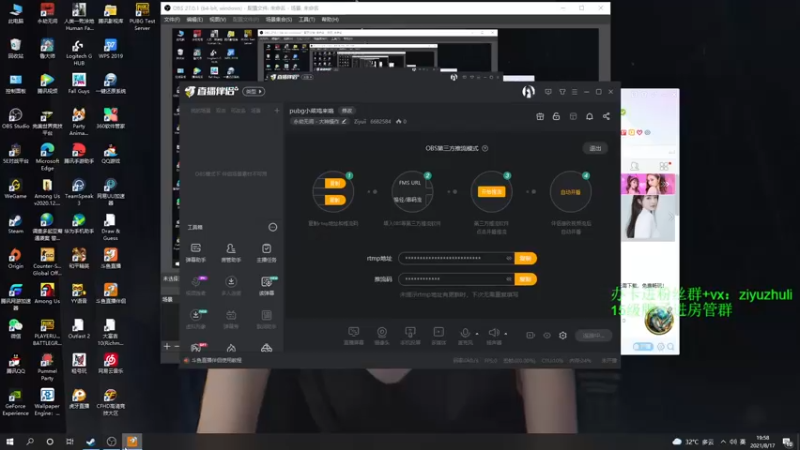
Task: Add the multimedia source in bottom bar
Action: click(438, 335)
